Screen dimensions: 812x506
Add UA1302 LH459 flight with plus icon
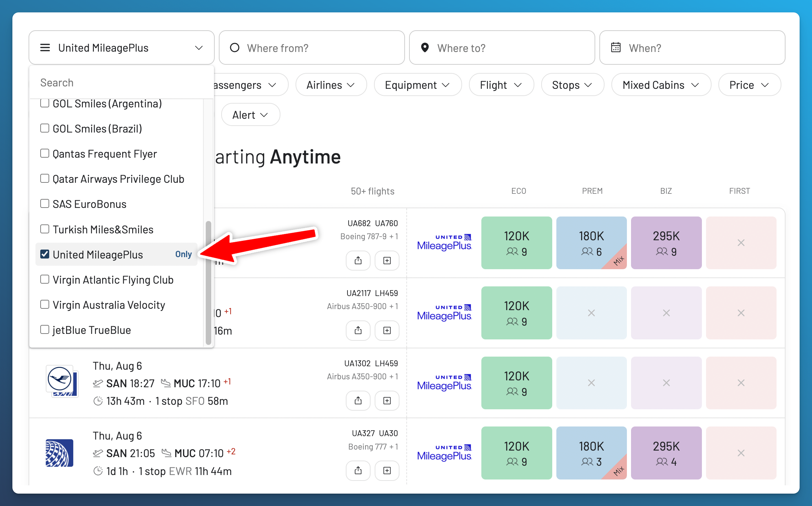(387, 401)
